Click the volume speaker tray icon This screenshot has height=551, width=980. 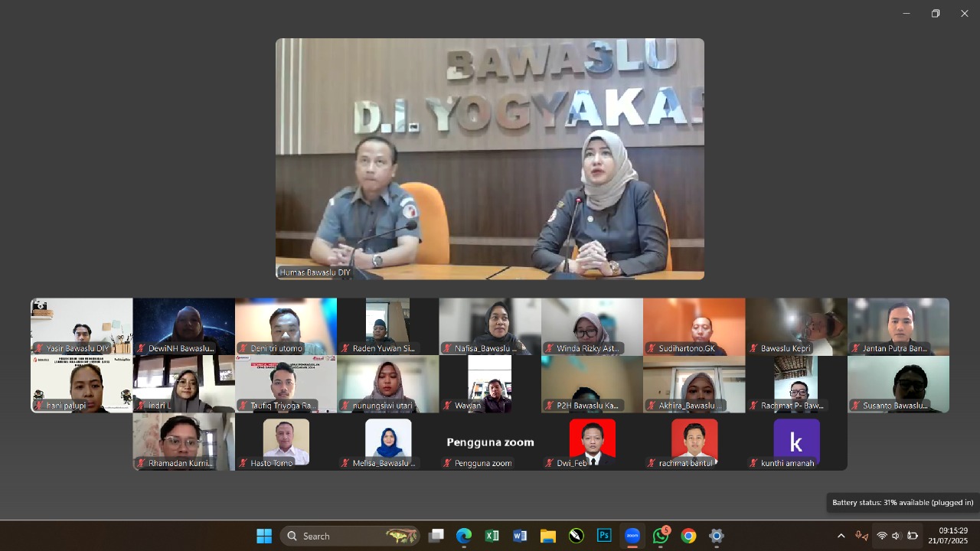[x=896, y=536]
